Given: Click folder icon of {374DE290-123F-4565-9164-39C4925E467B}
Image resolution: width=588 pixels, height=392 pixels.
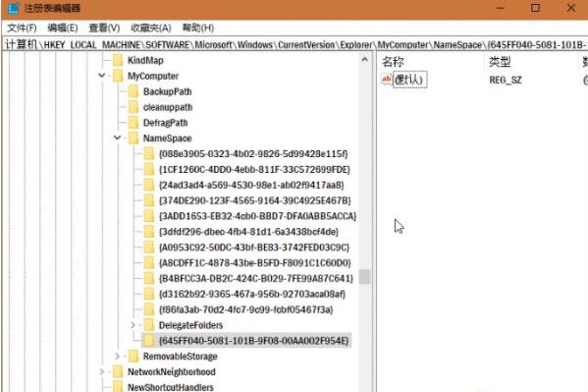Looking at the screenshot, I should (x=149, y=200).
